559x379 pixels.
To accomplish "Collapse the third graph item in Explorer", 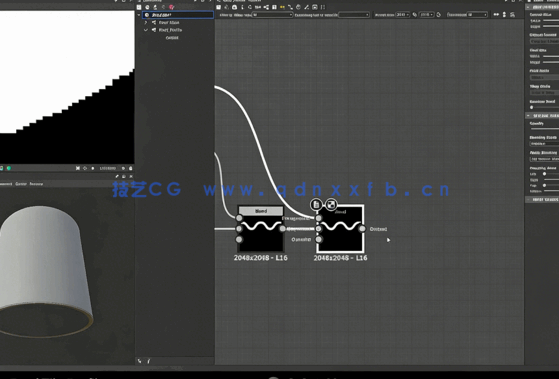I will pos(145,30).
